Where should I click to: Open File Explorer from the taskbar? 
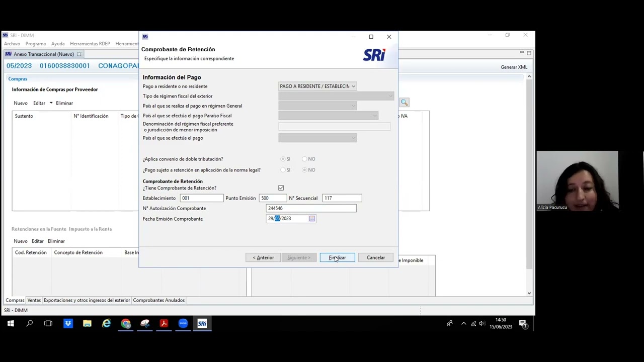(87, 324)
